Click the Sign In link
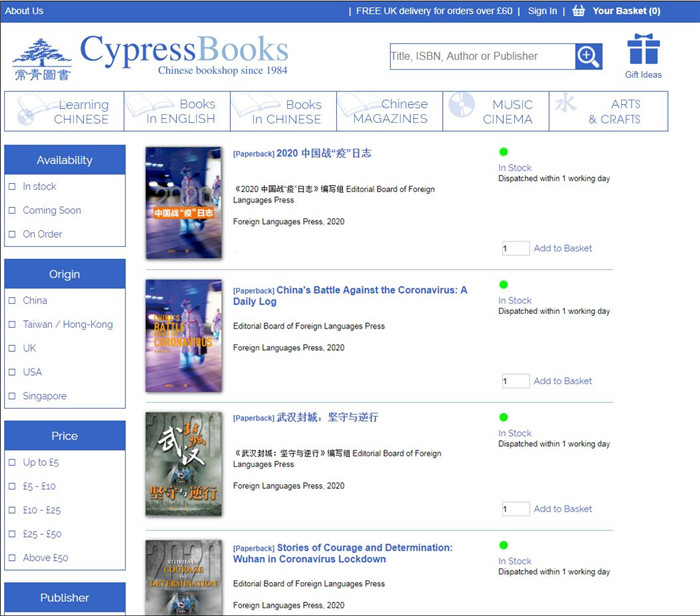 (542, 11)
